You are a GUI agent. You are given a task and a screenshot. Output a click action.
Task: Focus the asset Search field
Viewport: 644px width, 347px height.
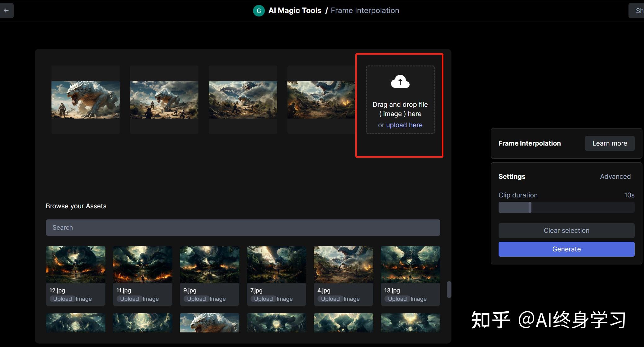point(243,228)
